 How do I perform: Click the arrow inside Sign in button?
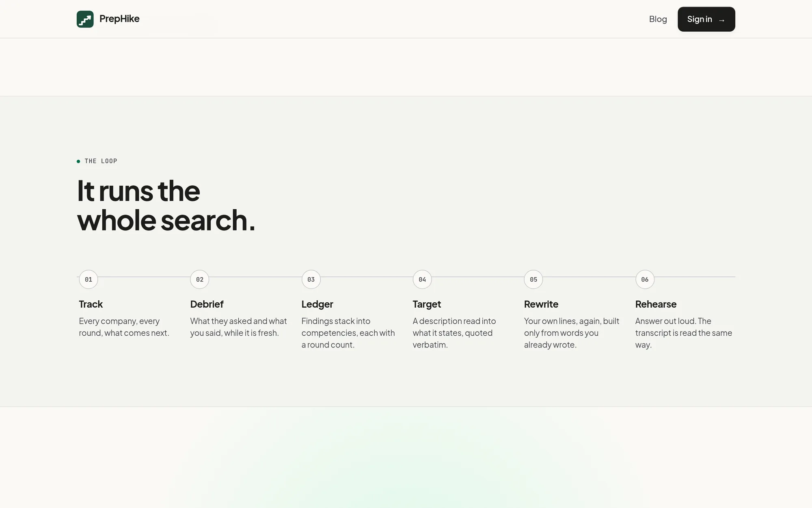(x=721, y=20)
